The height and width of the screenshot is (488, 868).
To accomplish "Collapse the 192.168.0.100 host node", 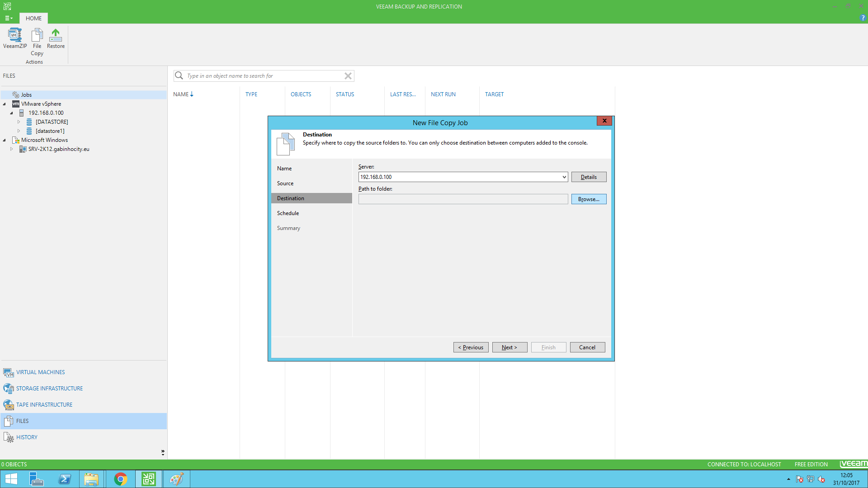I will [12, 113].
